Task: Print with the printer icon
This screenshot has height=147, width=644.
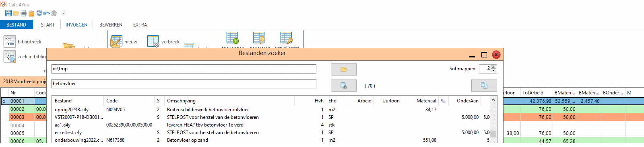Action: [24, 13]
